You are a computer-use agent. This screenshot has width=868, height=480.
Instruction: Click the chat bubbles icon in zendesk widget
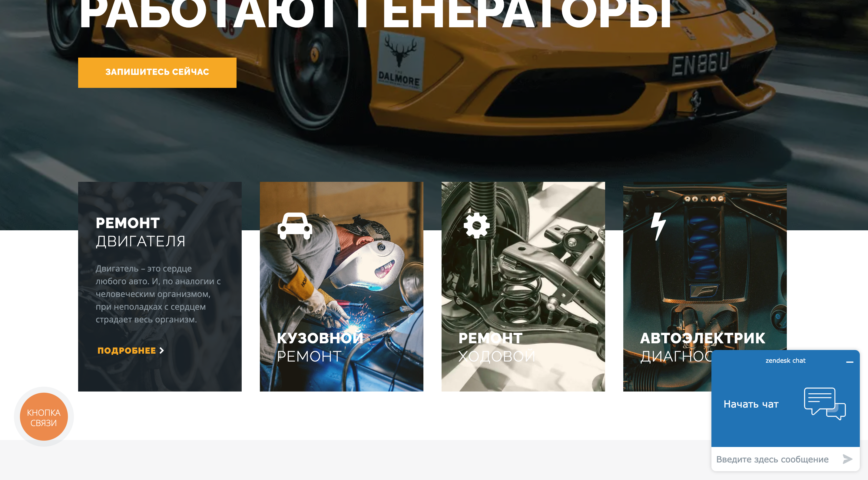click(x=824, y=403)
